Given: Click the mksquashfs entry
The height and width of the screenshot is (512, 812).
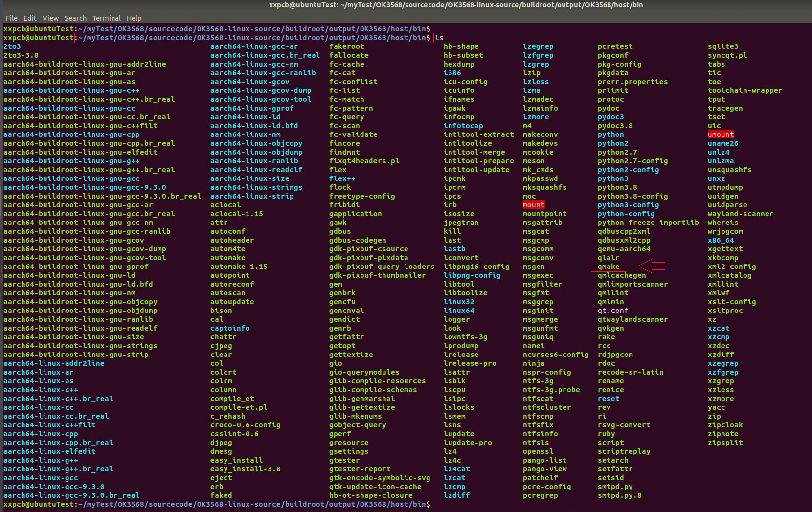Looking at the screenshot, I should [545, 187].
